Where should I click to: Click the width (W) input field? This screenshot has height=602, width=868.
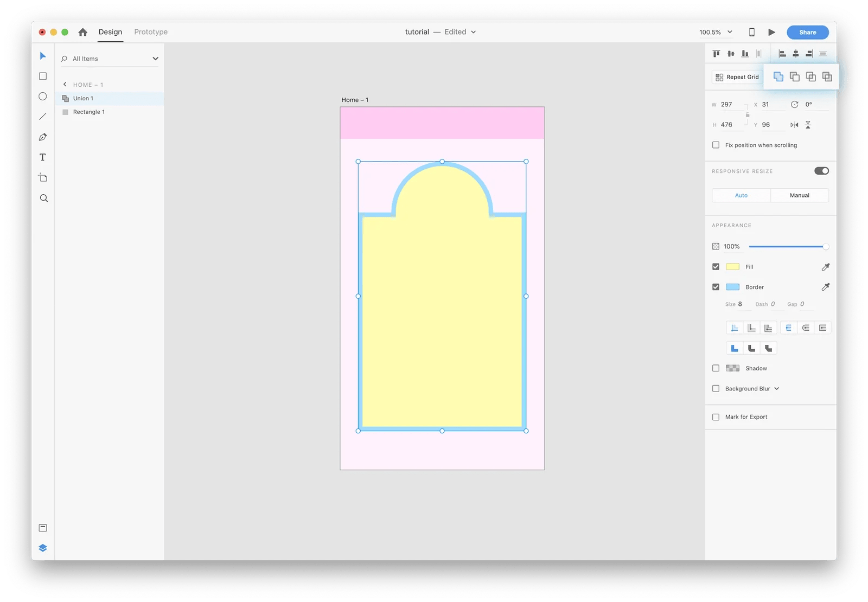tap(732, 104)
